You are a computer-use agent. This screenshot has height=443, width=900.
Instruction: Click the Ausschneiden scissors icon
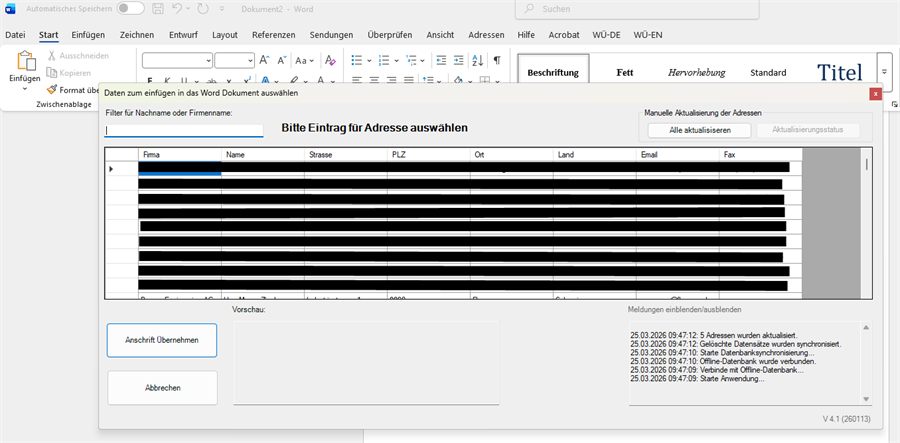pos(52,56)
